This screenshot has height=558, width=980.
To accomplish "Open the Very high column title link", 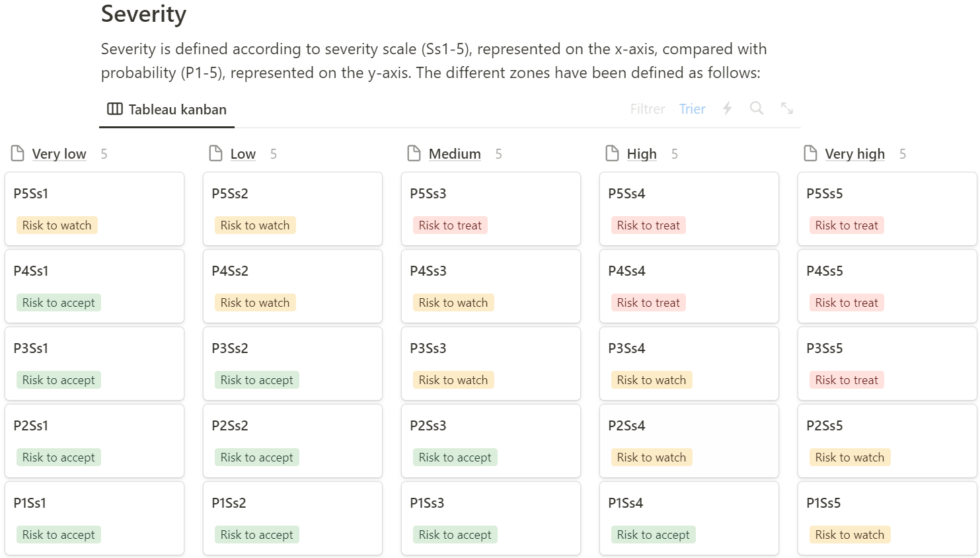I will pos(854,154).
